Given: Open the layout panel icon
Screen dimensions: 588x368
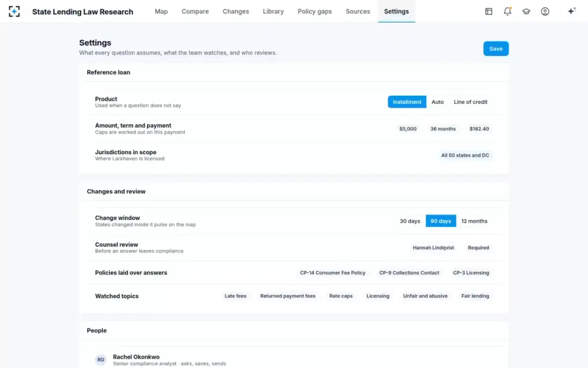Looking at the screenshot, I should click(489, 11).
